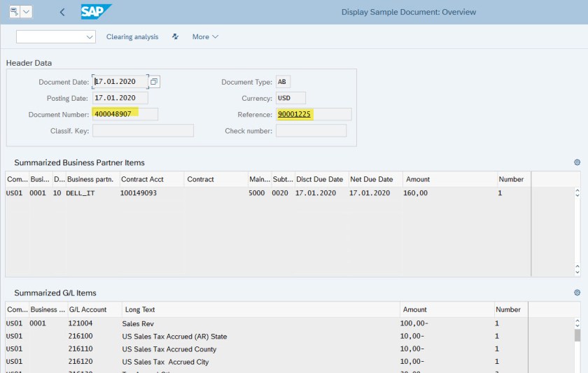Expand the More menu
This screenshot has height=373, width=588.
[205, 36]
